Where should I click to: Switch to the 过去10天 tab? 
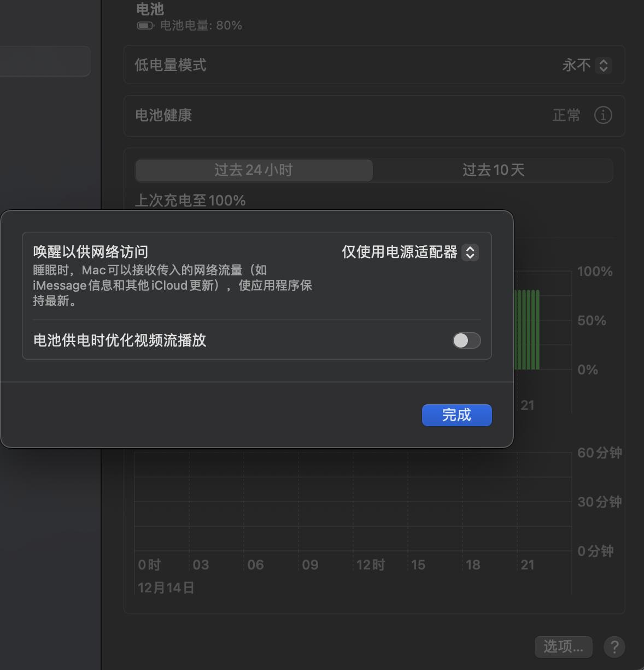(x=492, y=170)
